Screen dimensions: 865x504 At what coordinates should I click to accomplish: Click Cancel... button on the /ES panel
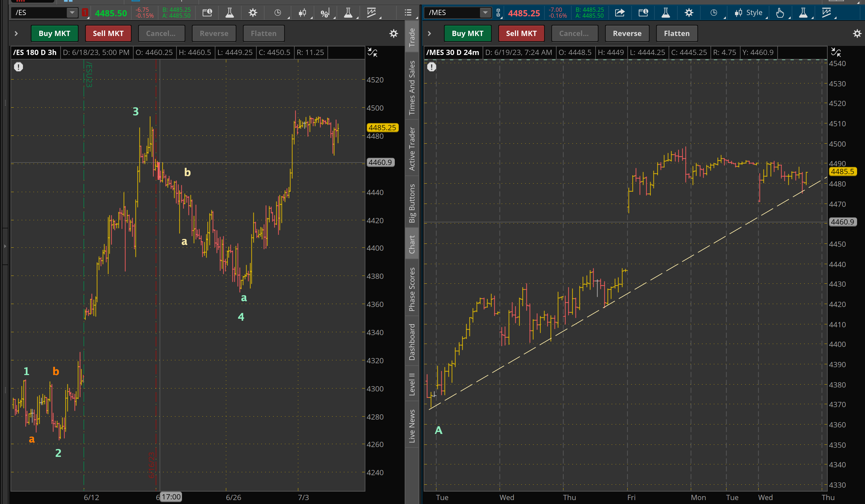click(161, 33)
